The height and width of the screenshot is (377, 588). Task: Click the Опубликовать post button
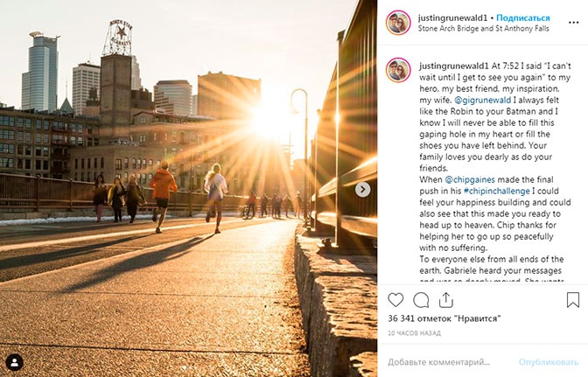pos(549,362)
